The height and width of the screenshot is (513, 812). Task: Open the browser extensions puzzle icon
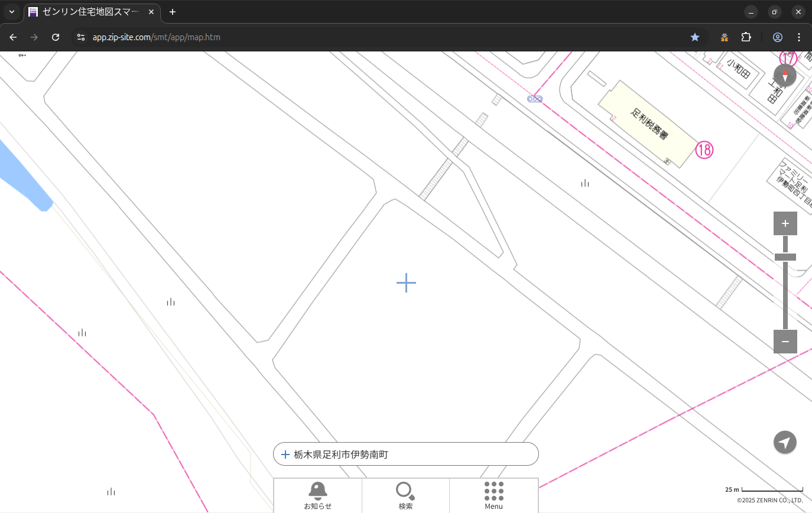coord(746,37)
